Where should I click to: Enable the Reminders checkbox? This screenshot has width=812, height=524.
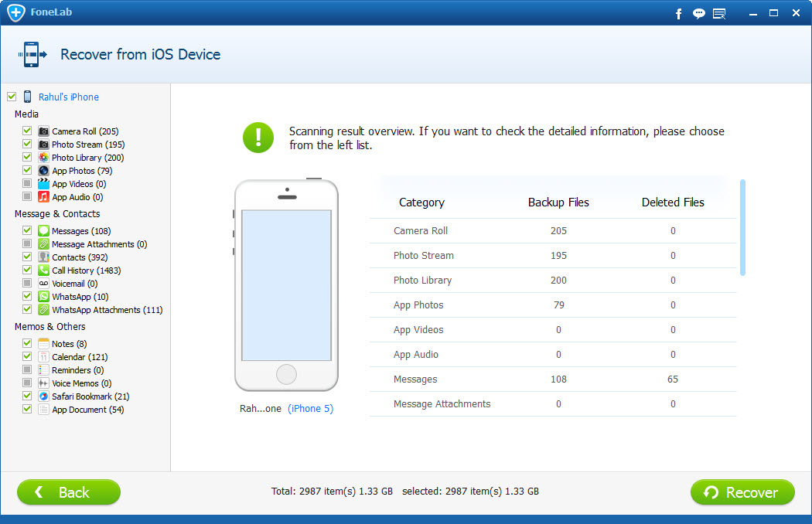click(x=26, y=369)
